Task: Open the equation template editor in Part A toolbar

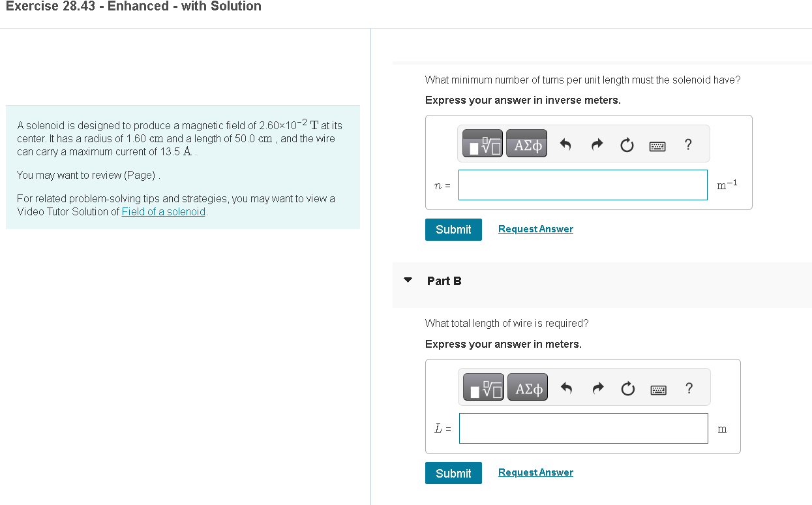Action: (482, 144)
